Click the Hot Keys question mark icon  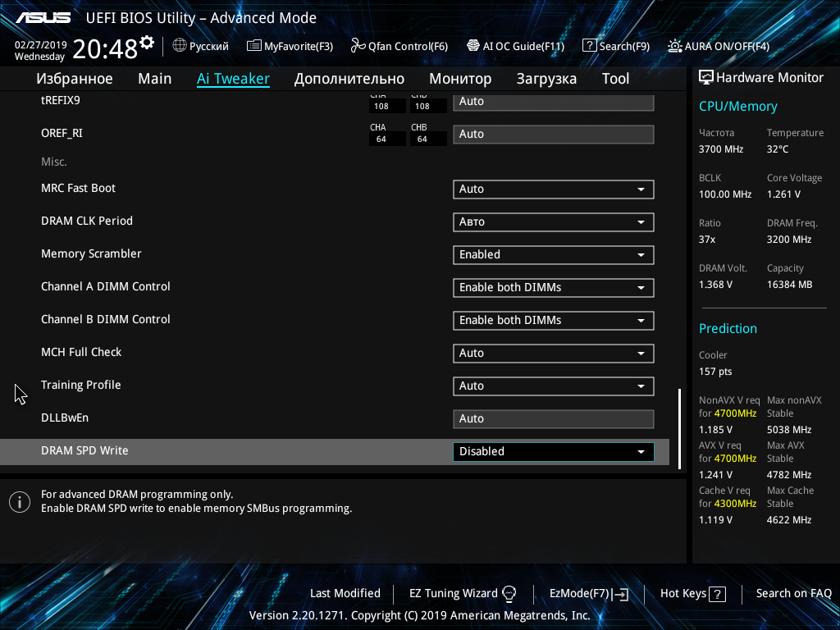coord(717,594)
